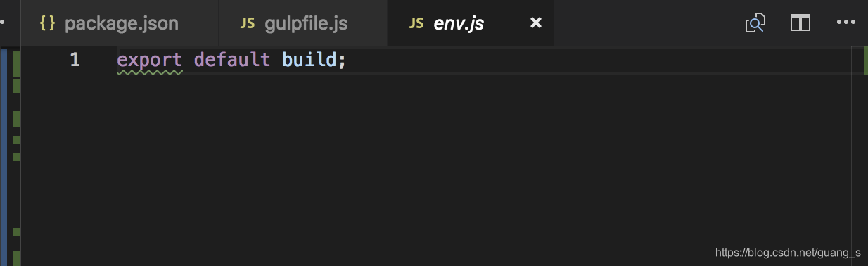The image size is (868, 266).
Task: Open the blog.csdn.net watermark link
Action: pos(788,253)
